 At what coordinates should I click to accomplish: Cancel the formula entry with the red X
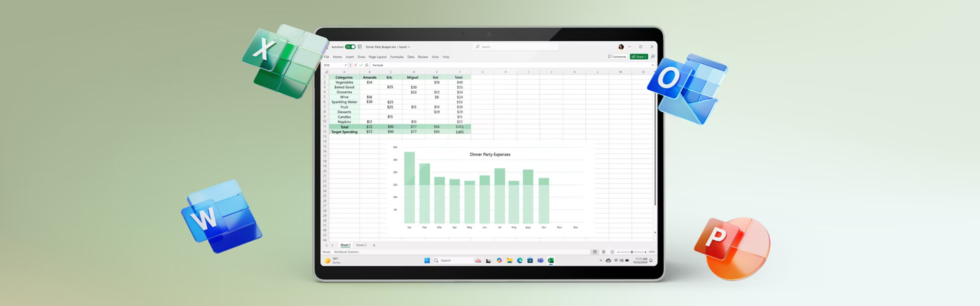pyautogui.click(x=356, y=65)
